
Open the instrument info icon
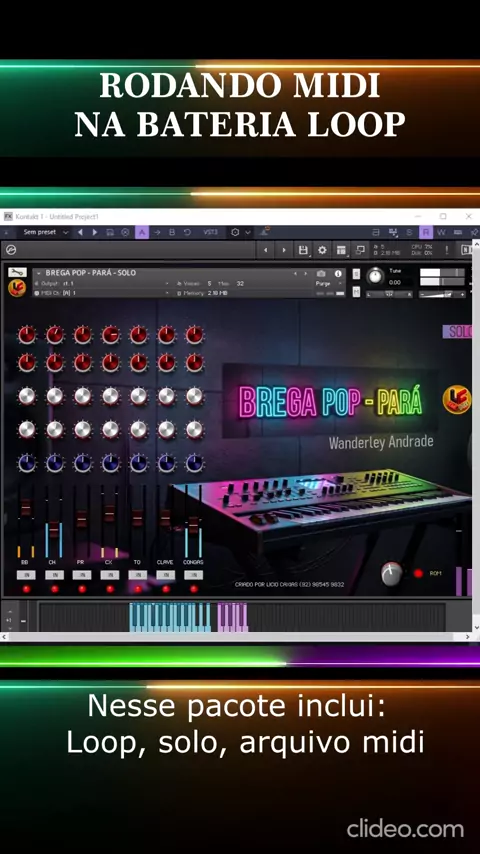coord(338,273)
